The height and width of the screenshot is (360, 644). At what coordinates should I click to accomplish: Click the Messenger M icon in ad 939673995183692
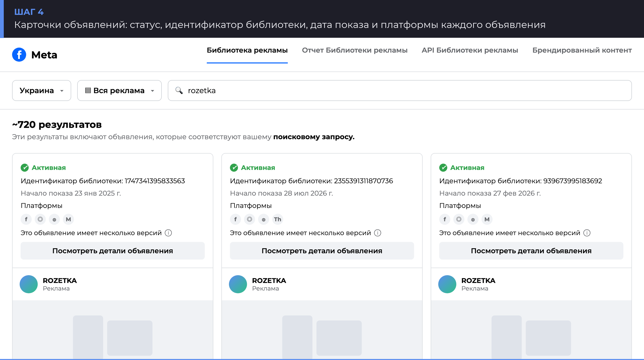tap(487, 219)
